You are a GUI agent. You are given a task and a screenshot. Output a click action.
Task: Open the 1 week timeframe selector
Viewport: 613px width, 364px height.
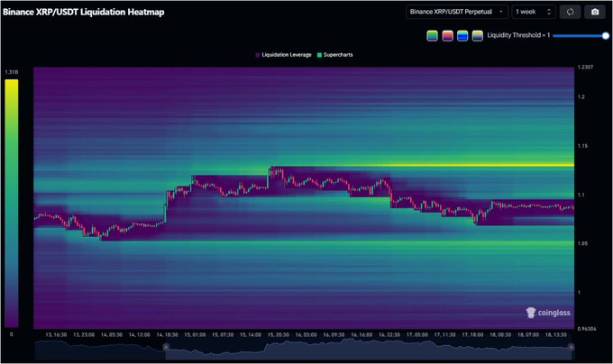pyautogui.click(x=534, y=12)
